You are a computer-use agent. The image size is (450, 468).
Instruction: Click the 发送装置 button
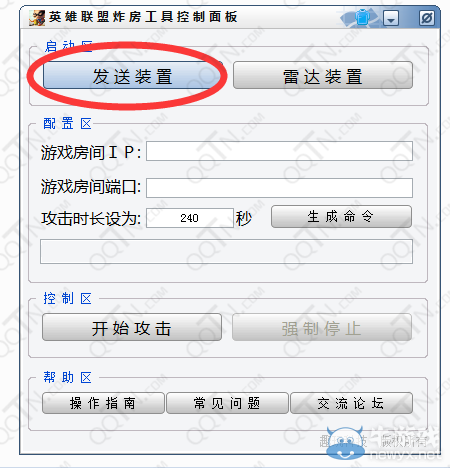[132, 75]
